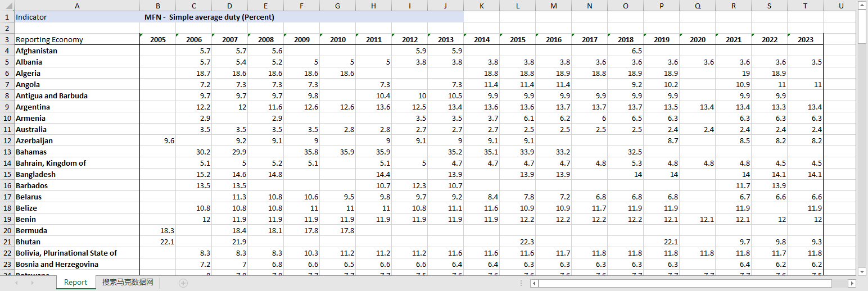Click horizontal scrollbar left arrow

point(534,283)
